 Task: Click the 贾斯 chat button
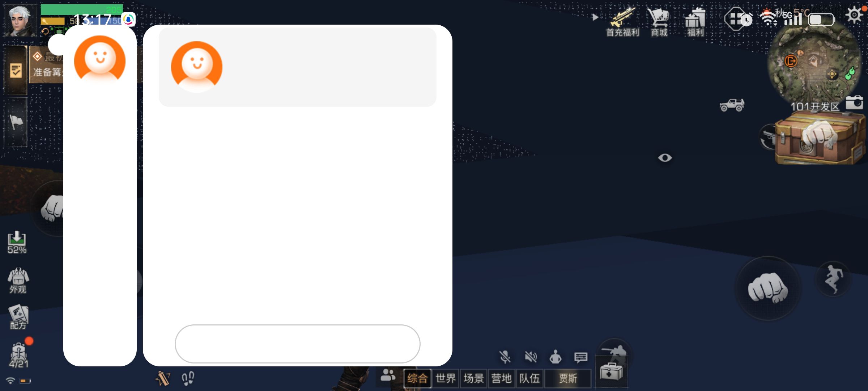(x=568, y=379)
